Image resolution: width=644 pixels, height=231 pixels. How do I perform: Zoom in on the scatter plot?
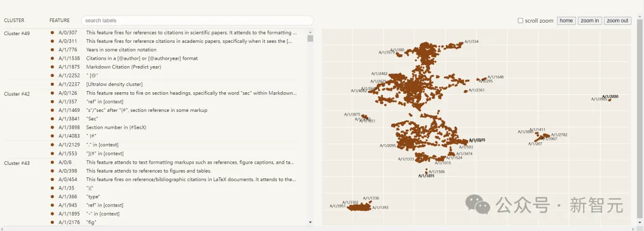589,20
